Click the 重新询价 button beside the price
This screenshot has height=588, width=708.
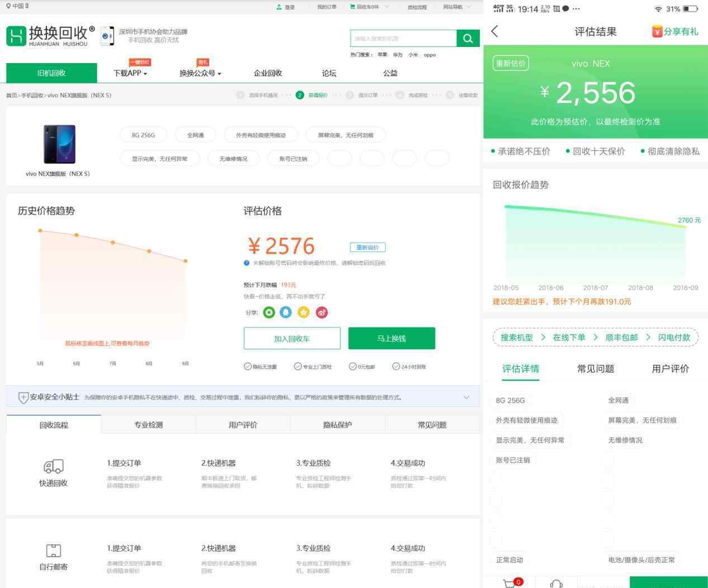point(368,247)
